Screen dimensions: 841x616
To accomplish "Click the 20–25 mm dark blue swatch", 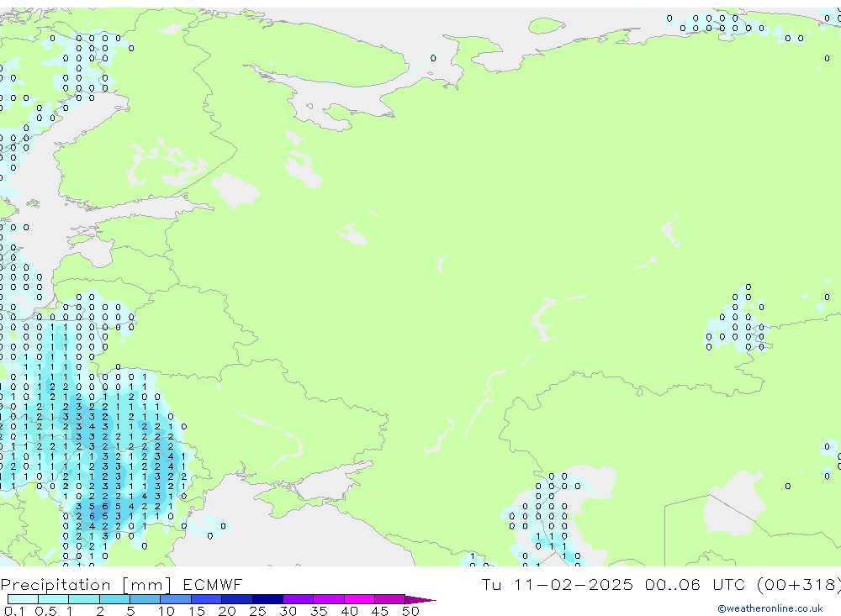I will [x=237, y=599].
